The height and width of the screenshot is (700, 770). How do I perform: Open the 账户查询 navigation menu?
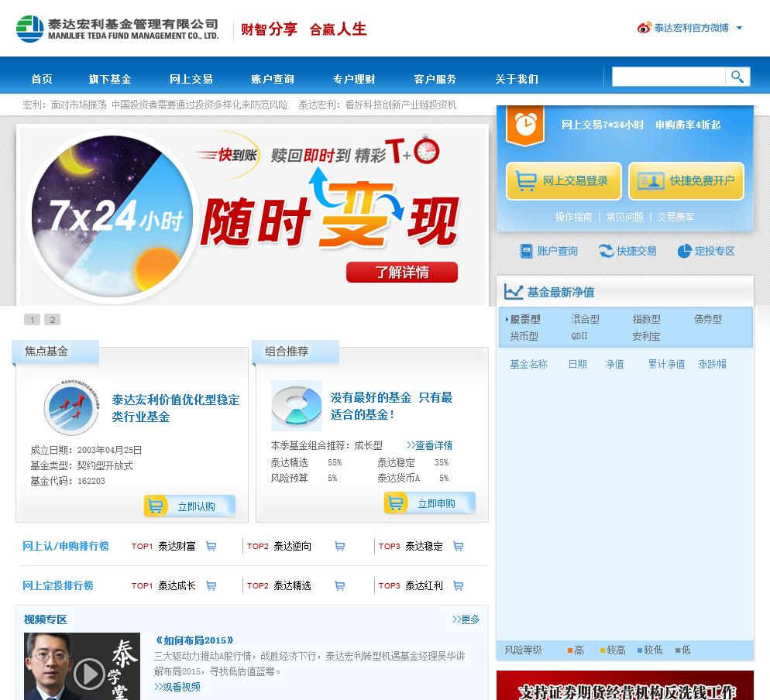click(273, 79)
